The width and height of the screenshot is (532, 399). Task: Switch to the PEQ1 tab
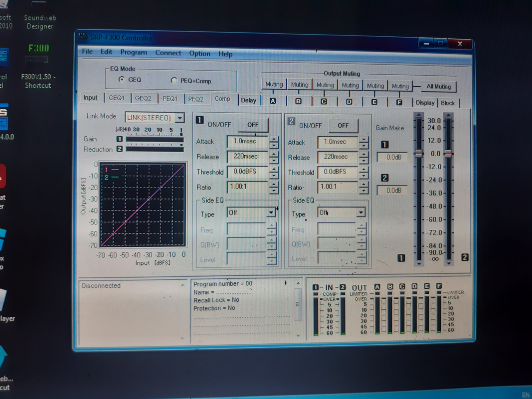point(170,98)
